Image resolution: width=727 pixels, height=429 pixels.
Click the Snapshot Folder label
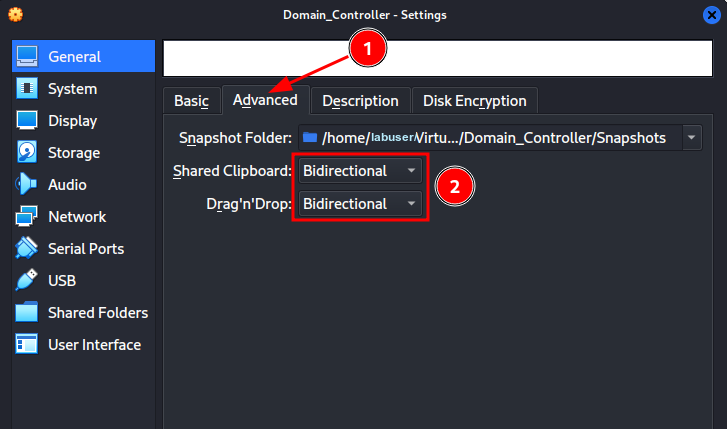[x=236, y=138]
